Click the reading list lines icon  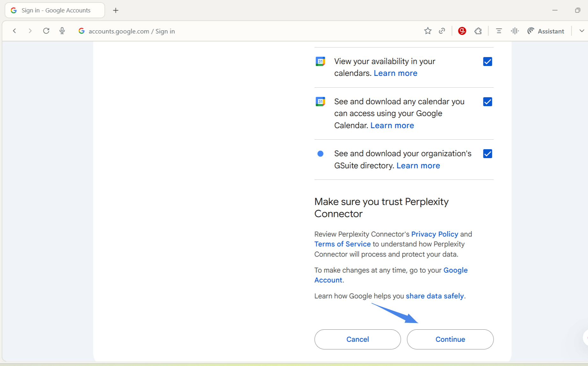point(499,31)
